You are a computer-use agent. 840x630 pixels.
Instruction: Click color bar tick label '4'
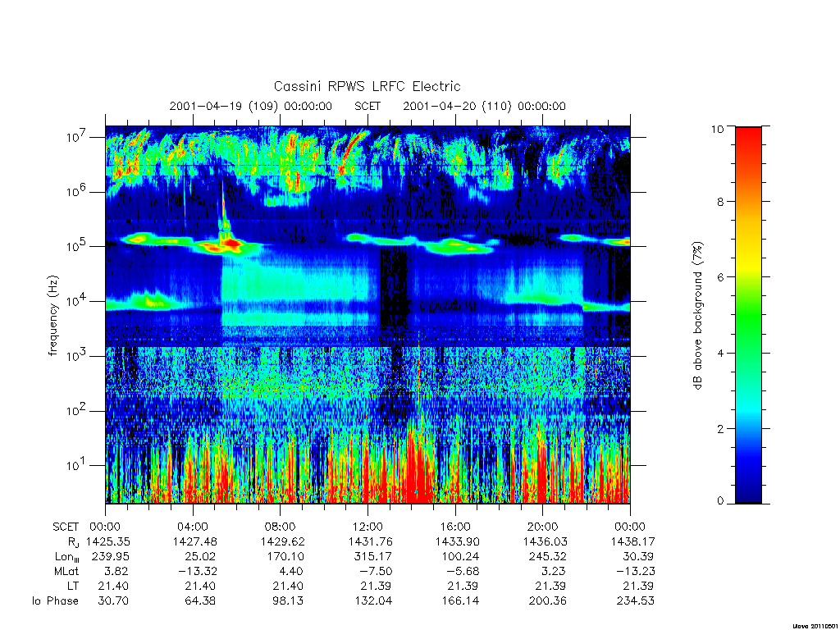click(x=720, y=353)
